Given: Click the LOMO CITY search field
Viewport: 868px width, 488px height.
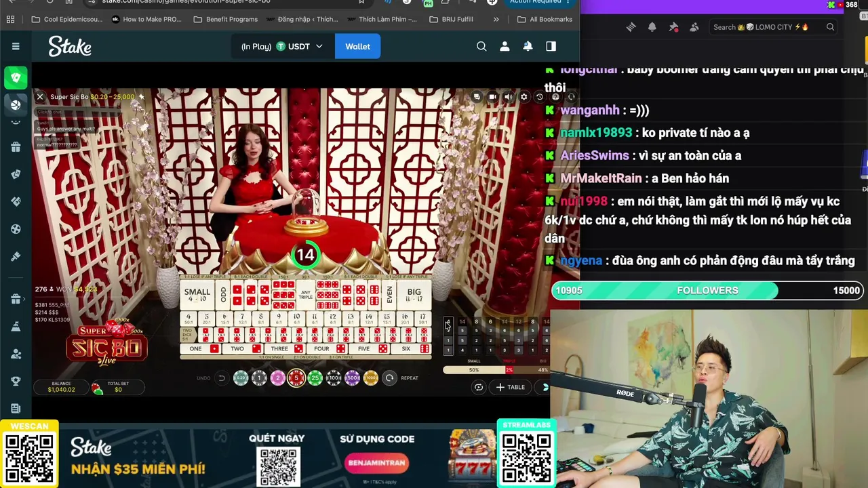Looking at the screenshot, I should pyautogui.click(x=773, y=27).
